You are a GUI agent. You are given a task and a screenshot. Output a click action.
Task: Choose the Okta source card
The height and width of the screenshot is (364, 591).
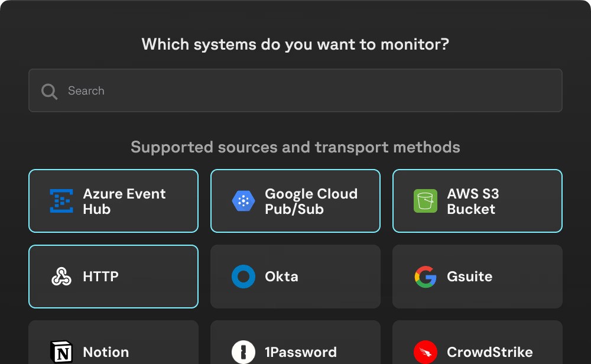coord(295,277)
